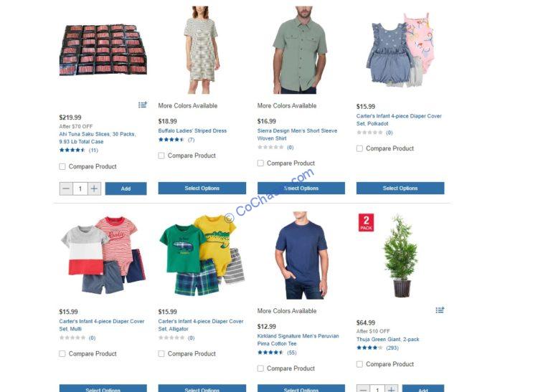This screenshot has height=392, width=538.
Task: Click quantity field for Ahi Tuna
Action: coord(80,188)
